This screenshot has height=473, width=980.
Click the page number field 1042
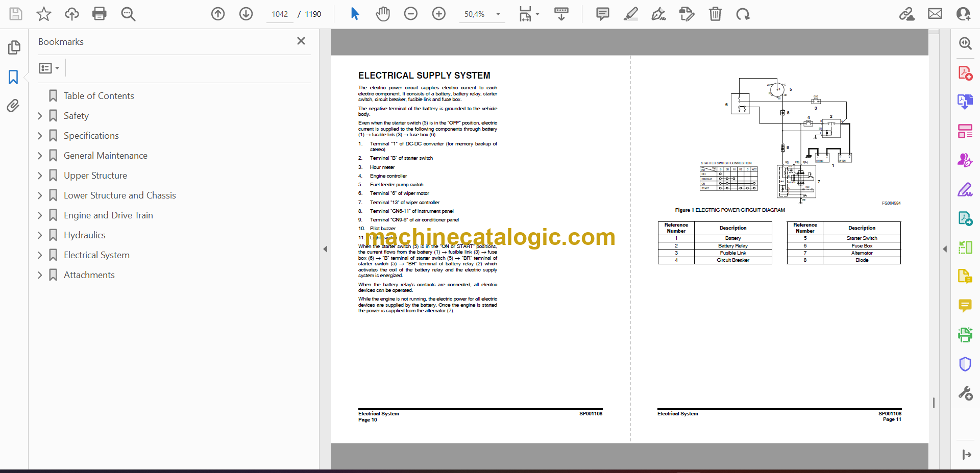point(280,14)
